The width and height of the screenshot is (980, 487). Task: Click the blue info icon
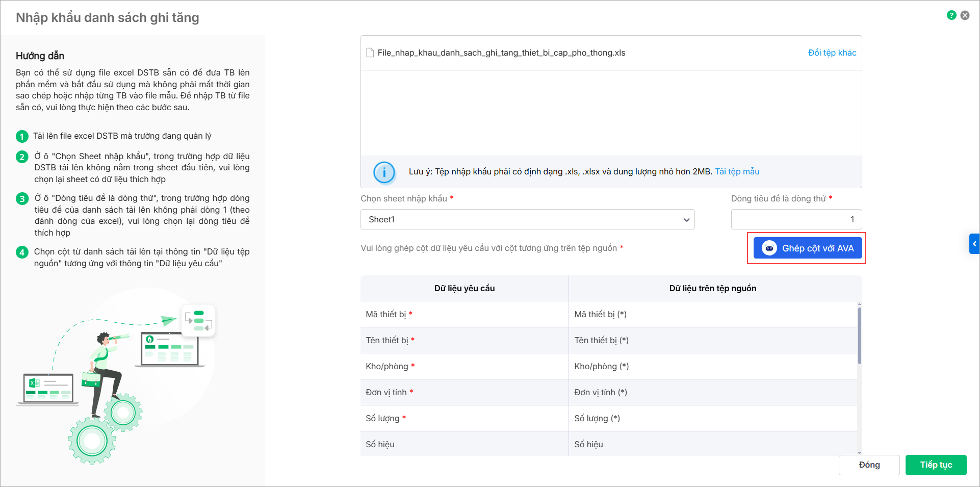point(384,172)
